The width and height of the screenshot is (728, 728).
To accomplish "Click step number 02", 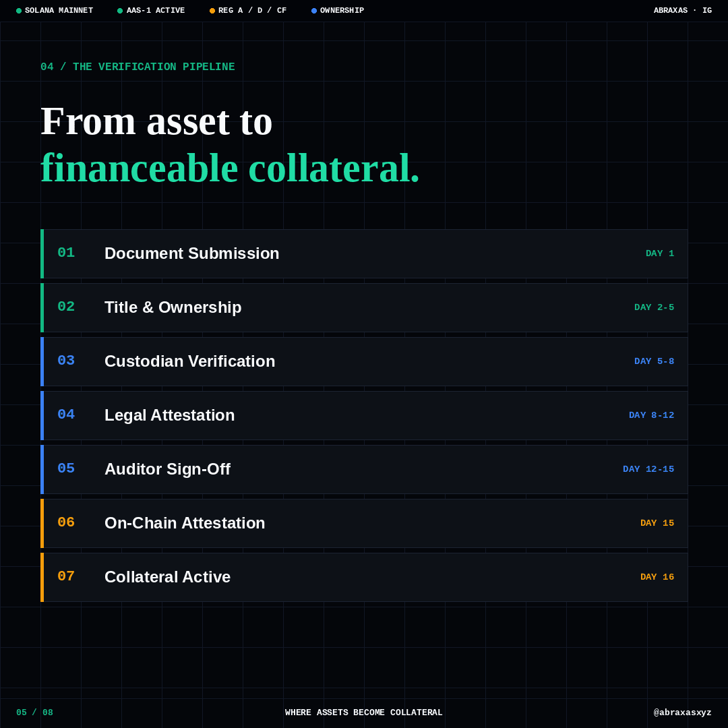I will (x=66, y=307).
